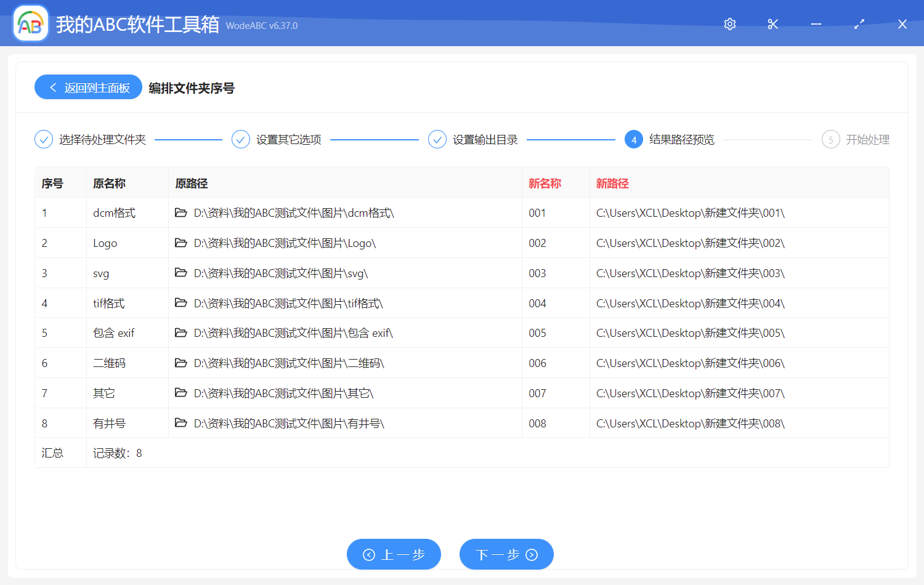Click the fullscreen arrow icon in title bar
924x585 pixels.
click(x=859, y=24)
